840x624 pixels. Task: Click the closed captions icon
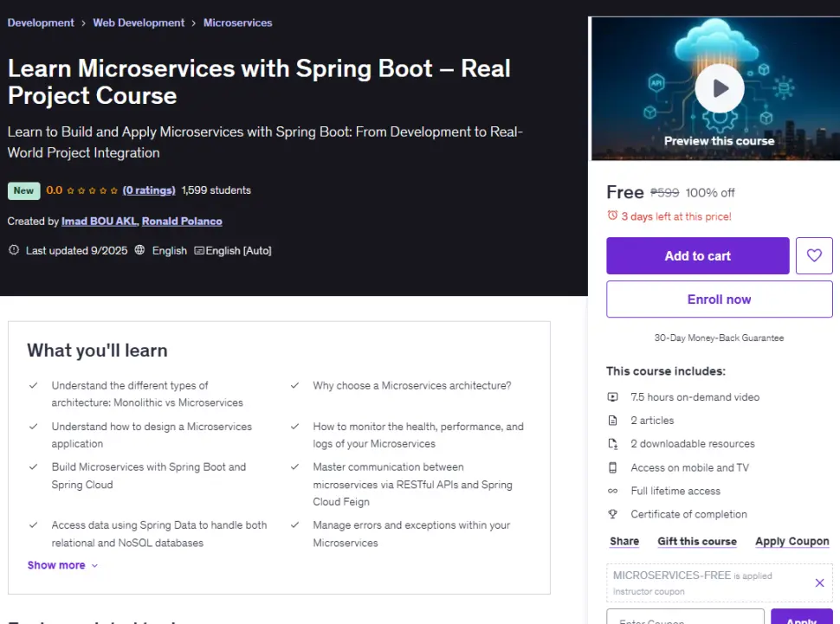199,251
